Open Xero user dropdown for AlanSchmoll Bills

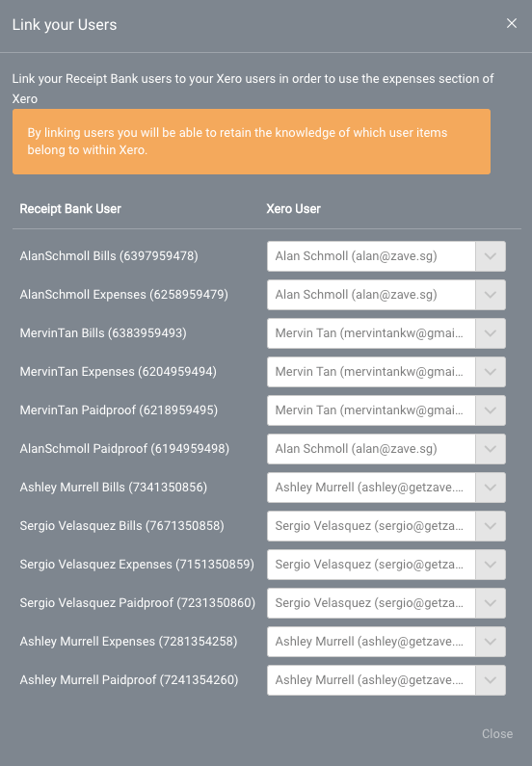386,256
